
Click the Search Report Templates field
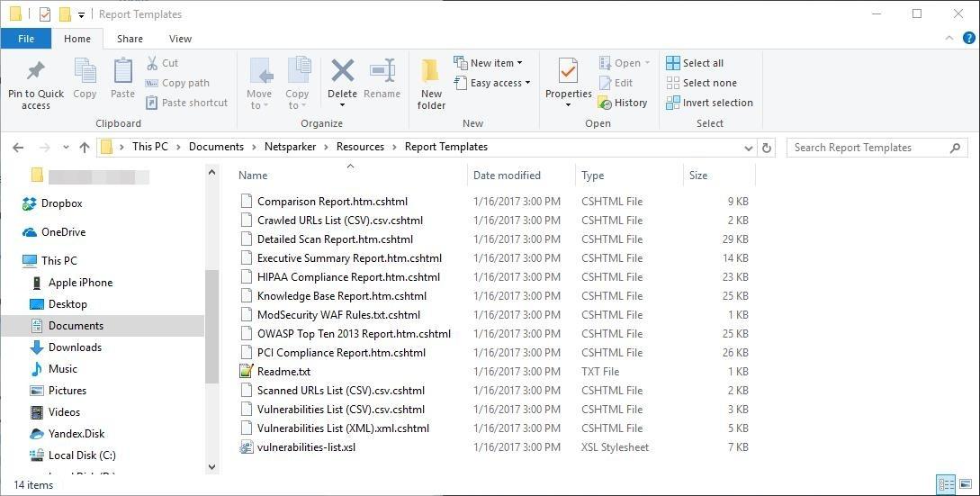click(x=868, y=148)
